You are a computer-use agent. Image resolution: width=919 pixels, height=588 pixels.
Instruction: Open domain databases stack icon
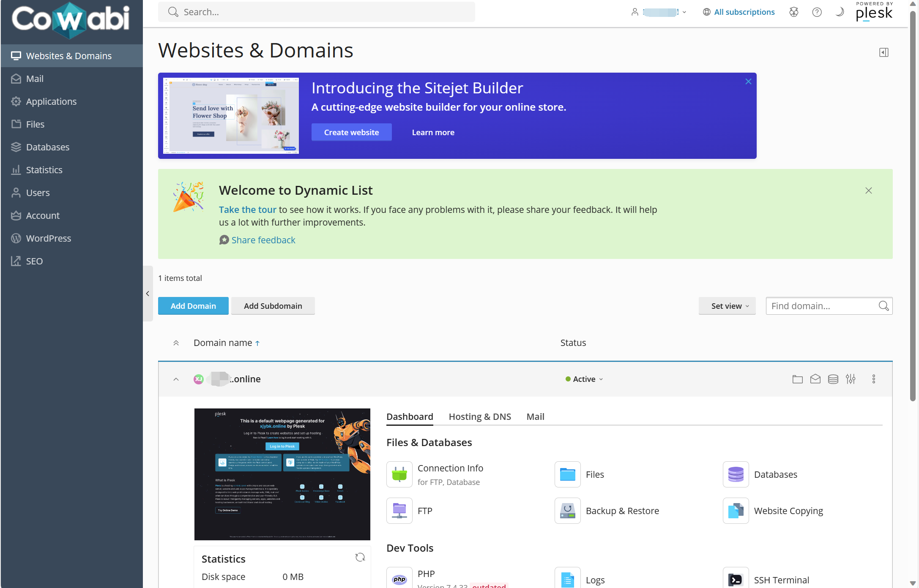pos(833,379)
